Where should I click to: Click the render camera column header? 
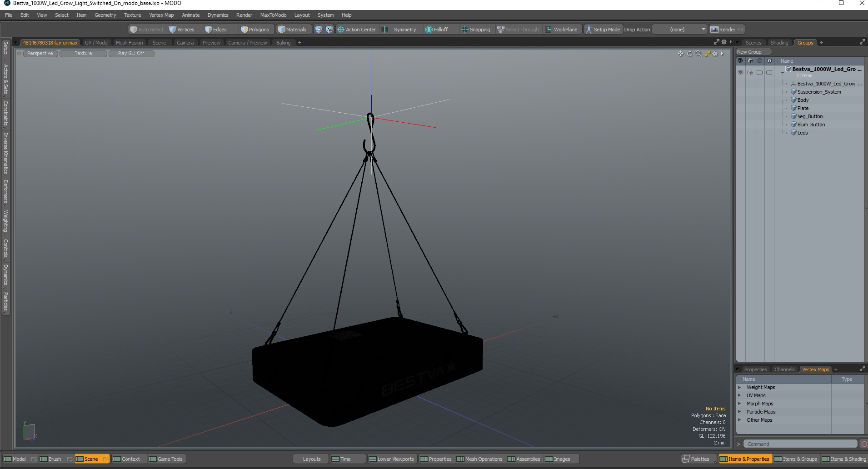coord(750,60)
